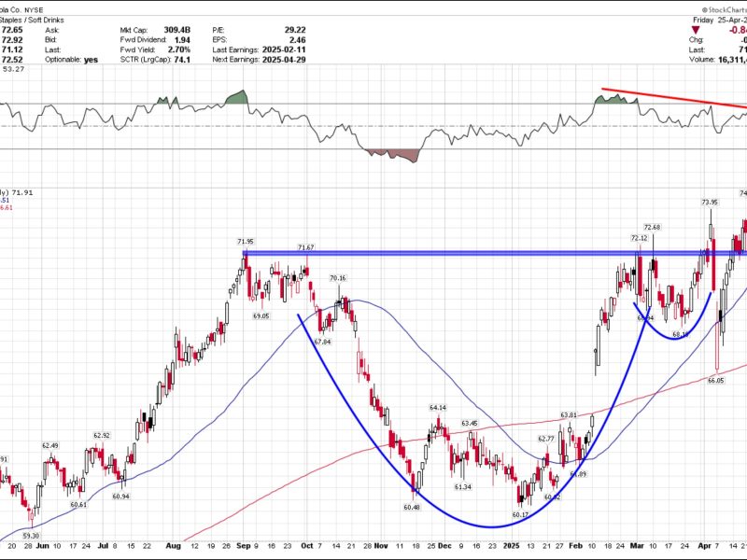Click the "Jun" month label on the date axis

point(43,546)
